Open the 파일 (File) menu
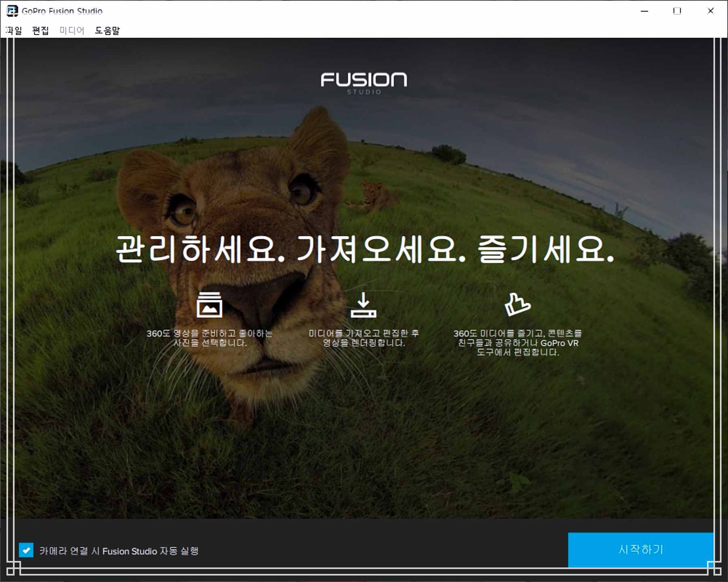The height and width of the screenshot is (582, 728). pyautogui.click(x=14, y=30)
